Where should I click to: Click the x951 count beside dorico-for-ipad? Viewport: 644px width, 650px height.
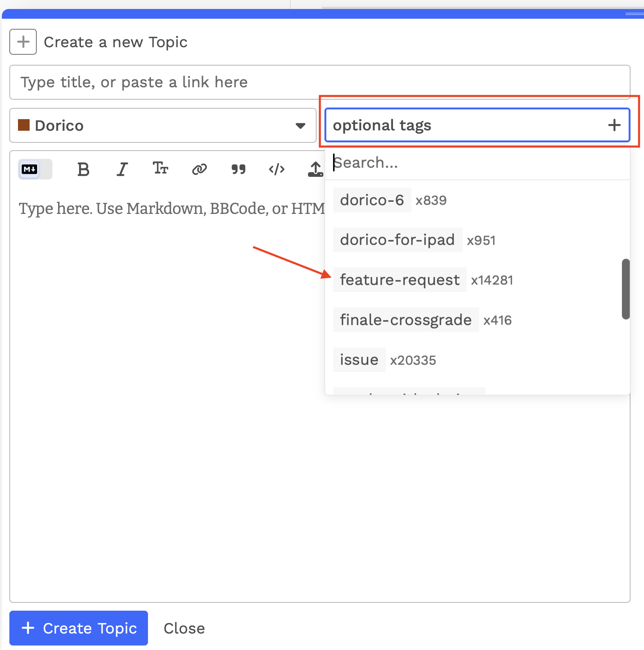click(481, 241)
